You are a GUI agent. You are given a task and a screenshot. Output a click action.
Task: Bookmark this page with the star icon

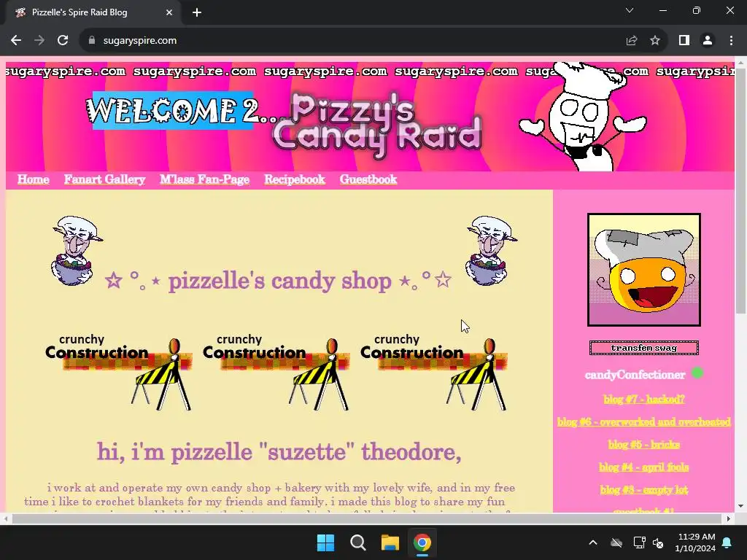(655, 41)
